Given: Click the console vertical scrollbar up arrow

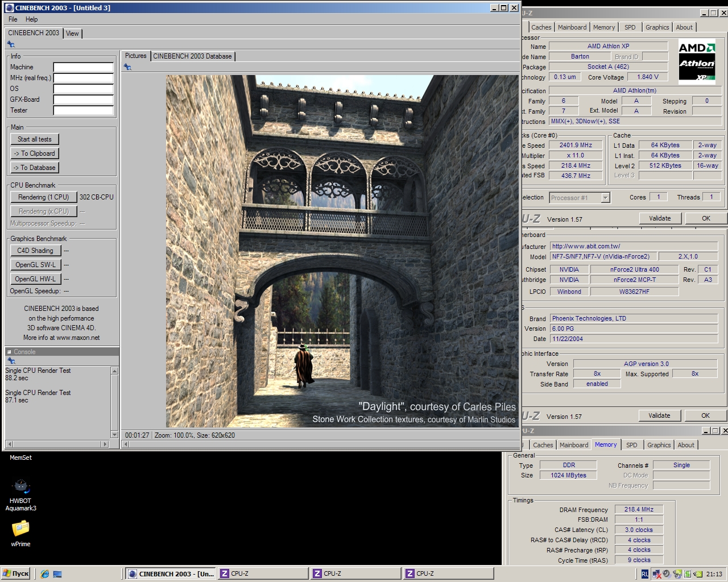Looking at the screenshot, I should 114,371.
